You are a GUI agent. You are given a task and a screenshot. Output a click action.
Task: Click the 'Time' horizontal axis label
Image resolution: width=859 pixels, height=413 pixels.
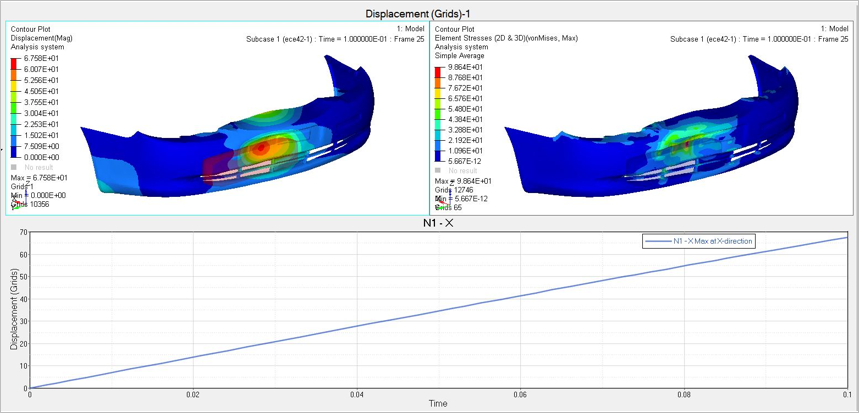(438, 403)
